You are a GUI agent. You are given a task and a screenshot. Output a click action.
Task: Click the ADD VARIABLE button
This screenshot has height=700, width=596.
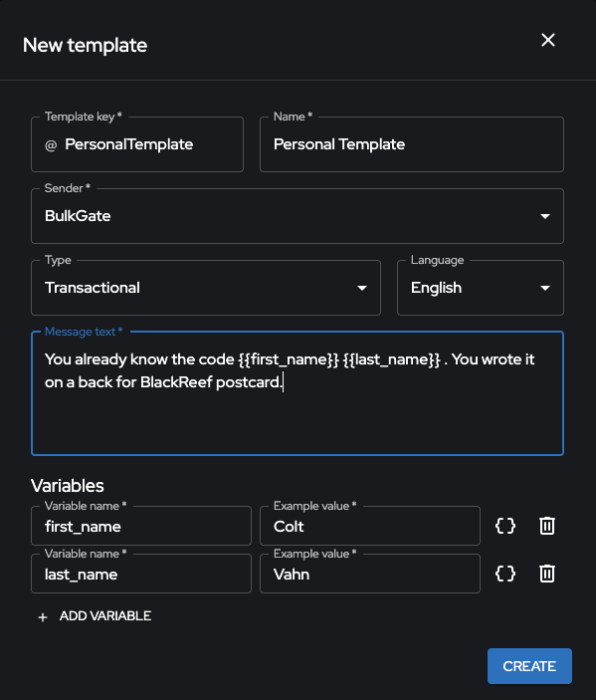95,616
